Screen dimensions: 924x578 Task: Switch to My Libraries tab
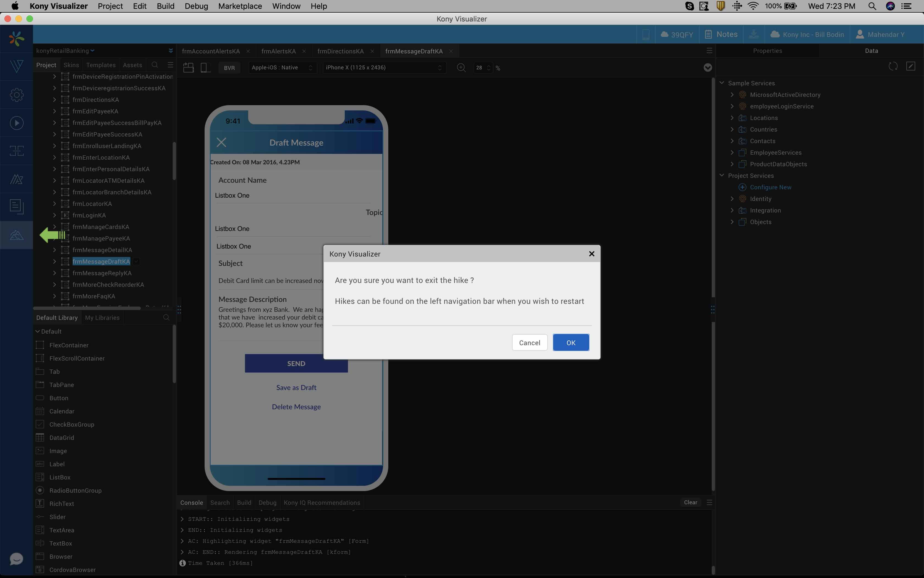(x=102, y=318)
